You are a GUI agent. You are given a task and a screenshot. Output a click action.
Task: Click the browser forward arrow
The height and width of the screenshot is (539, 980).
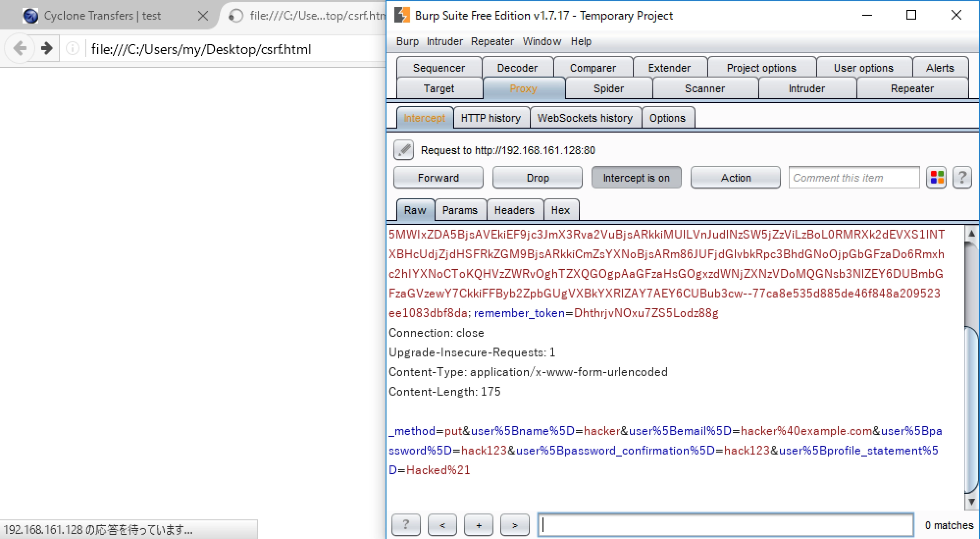[x=47, y=49]
